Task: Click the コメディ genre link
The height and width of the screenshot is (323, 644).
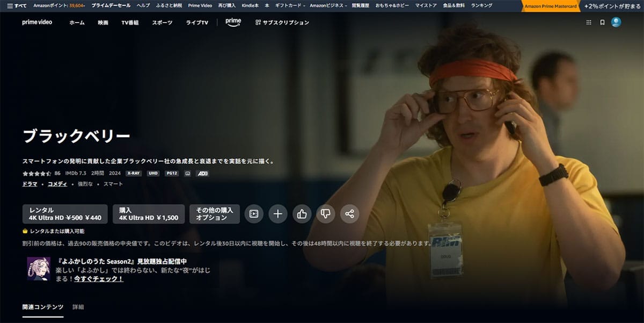Action: [57, 184]
